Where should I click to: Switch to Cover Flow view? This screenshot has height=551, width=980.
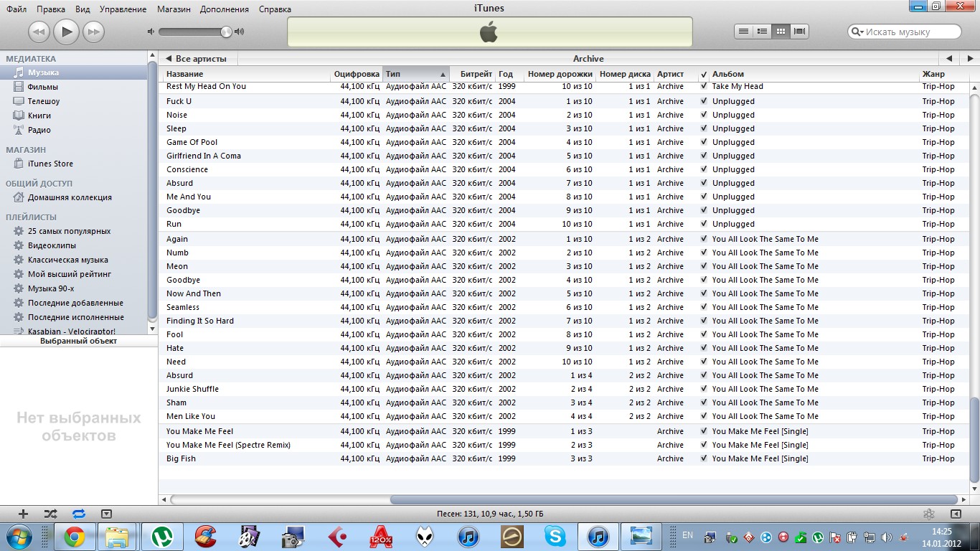799,32
